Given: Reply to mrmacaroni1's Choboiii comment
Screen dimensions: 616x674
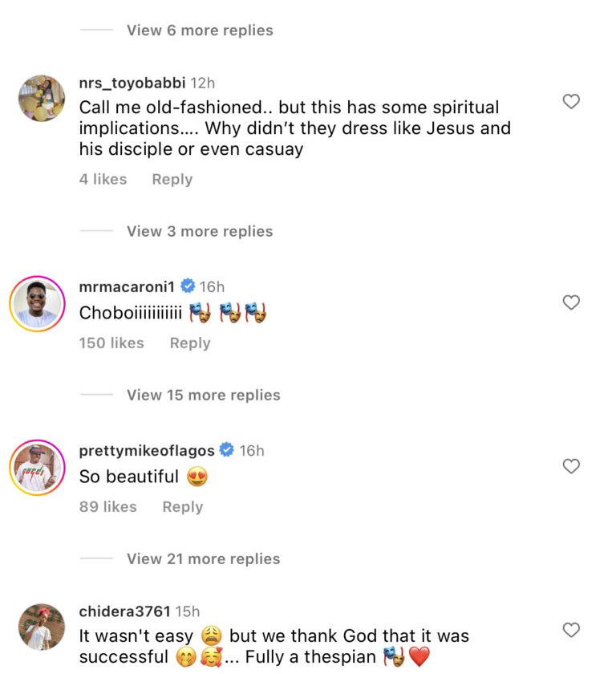Looking at the screenshot, I should (190, 343).
